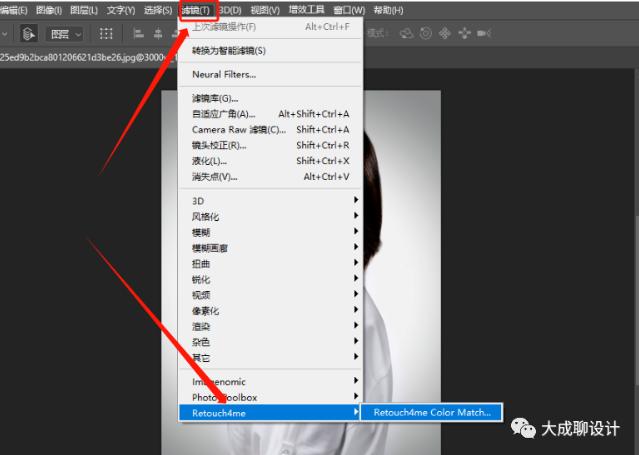Open the 杂色 filter submenu

(271, 342)
